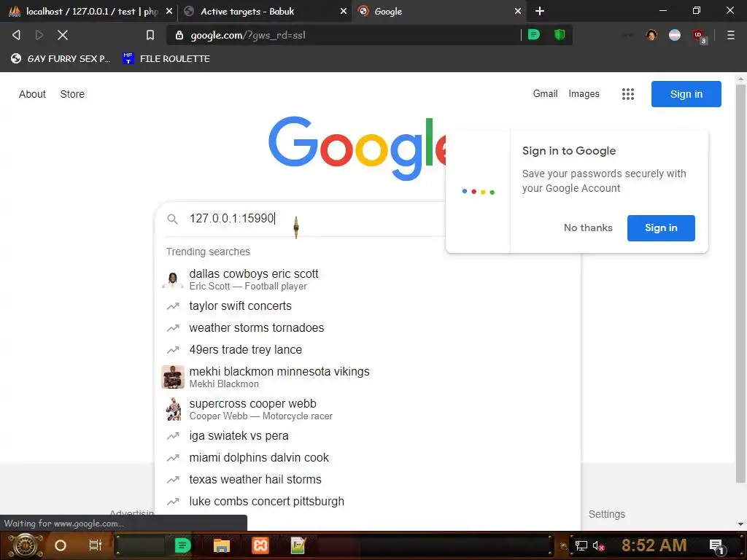
Task: Select suggestion luke combs concert pittsburgh
Action: tap(368, 502)
